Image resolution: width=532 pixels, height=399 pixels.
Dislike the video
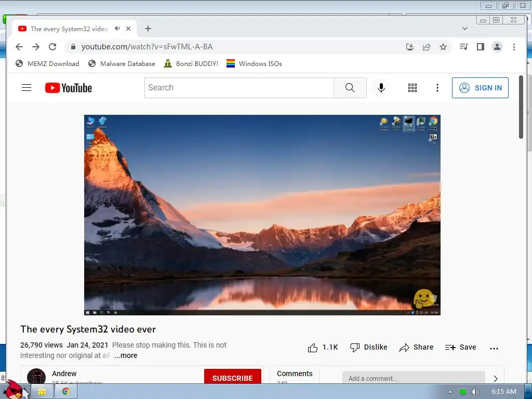coord(369,348)
